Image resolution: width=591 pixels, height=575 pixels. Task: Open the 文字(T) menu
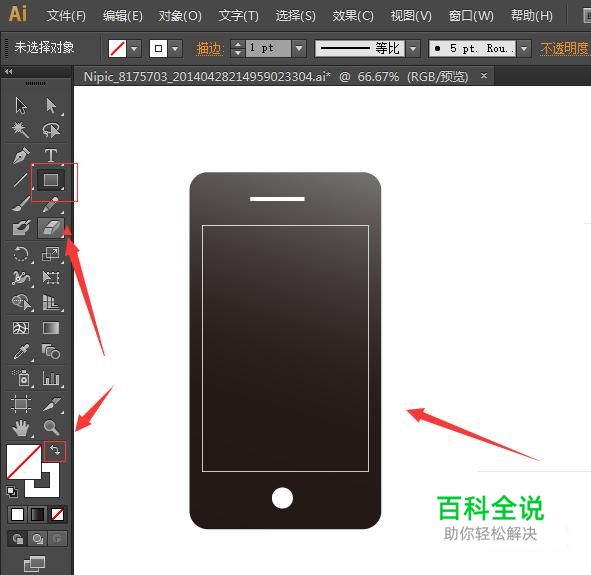tap(239, 16)
